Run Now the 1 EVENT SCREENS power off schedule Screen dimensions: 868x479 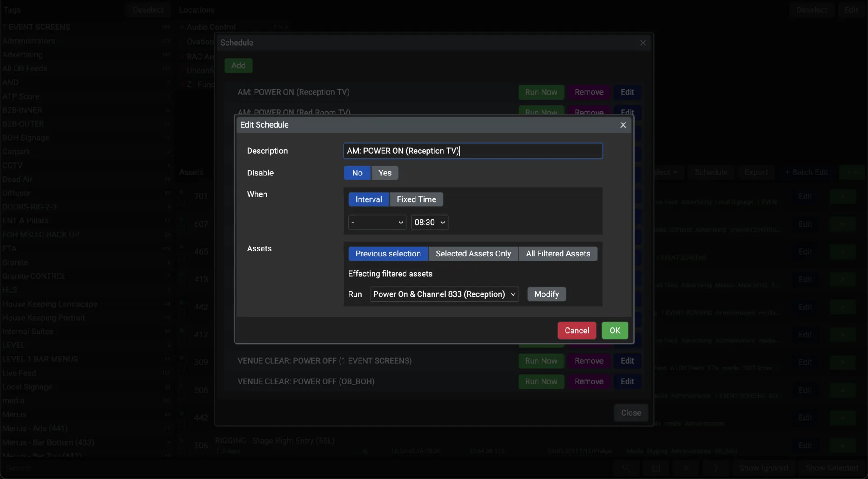pyautogui.click(x=541, y=361)
